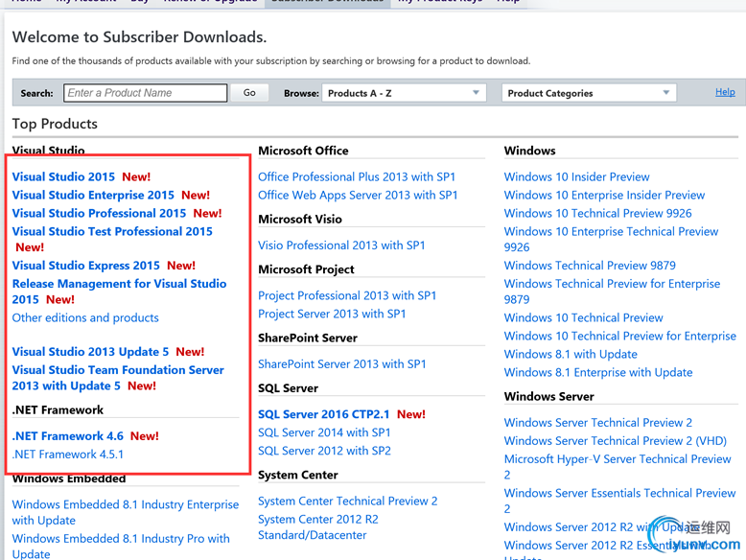Expand the Product Categories dropdown
746x560 pixels.
click(x=589, y=93)
